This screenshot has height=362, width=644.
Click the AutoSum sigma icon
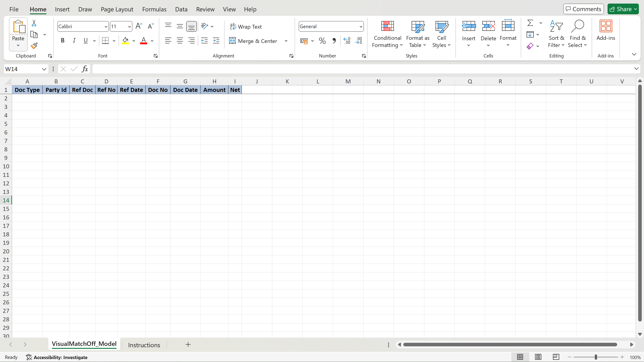pyautogui.click(x=530, y=23)
